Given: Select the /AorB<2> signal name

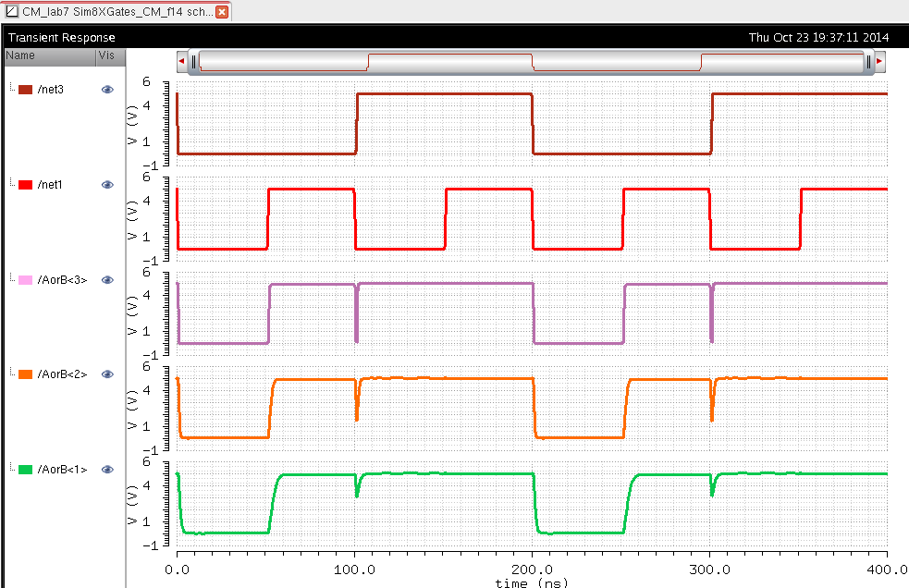Looking at the screenshot, I should coord(62,374).
